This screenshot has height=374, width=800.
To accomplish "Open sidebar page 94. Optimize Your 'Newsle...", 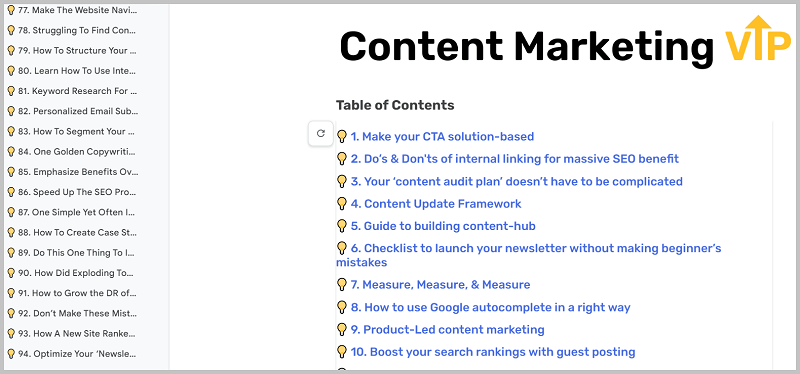I will point(71,354).
